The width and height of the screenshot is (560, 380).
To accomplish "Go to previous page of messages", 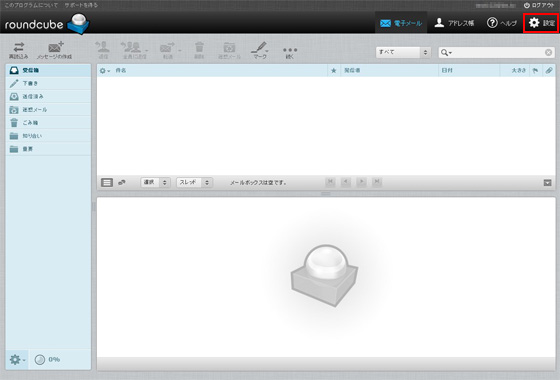I will pos(346,182).
